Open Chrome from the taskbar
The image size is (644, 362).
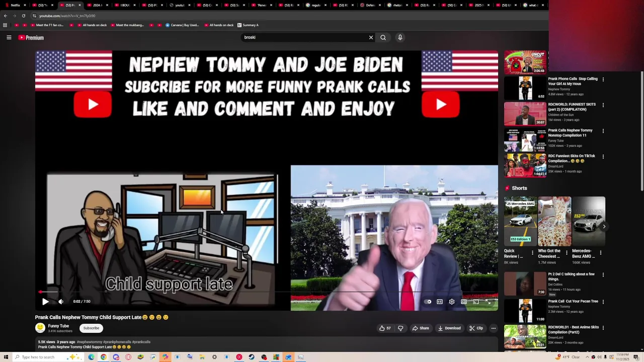tap(103, 357)
